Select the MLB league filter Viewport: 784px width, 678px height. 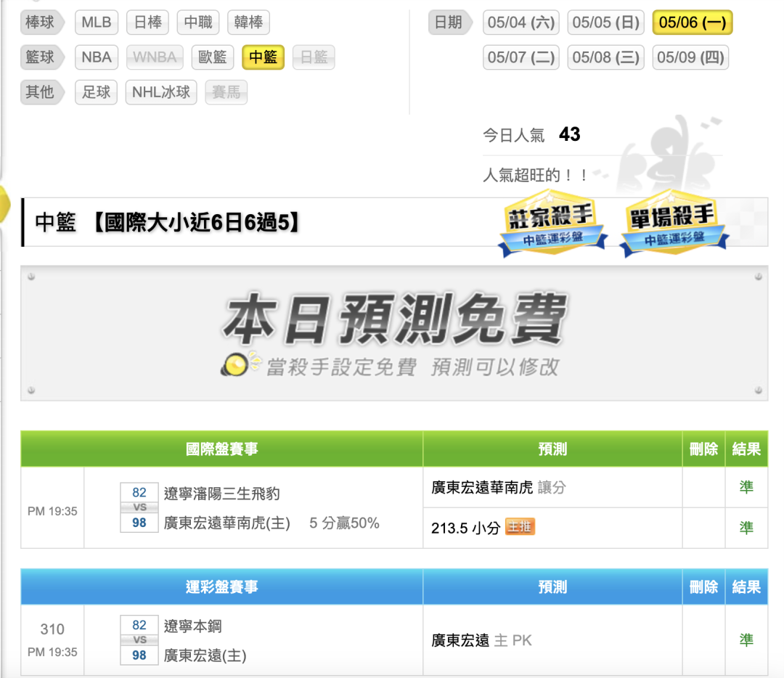click(x=97, y=23)
